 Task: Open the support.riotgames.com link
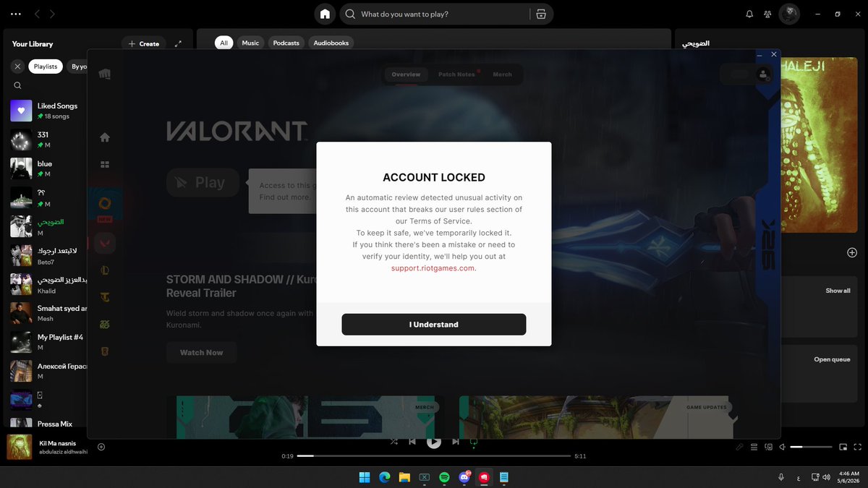pos(434,267)
